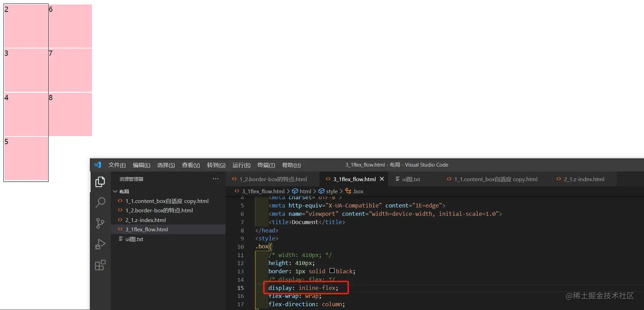644x310 pixels.
Task: Click the '<title>Document</title>' code line
Action: 307,222
